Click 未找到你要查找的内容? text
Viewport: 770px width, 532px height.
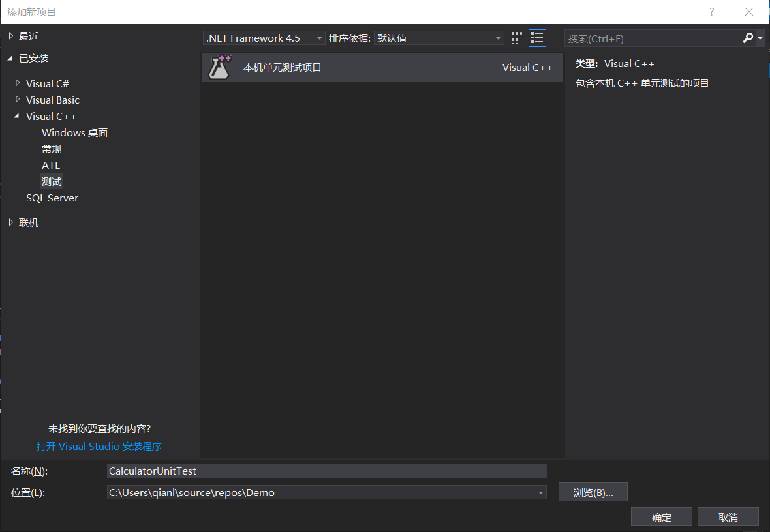click(99, 428)
